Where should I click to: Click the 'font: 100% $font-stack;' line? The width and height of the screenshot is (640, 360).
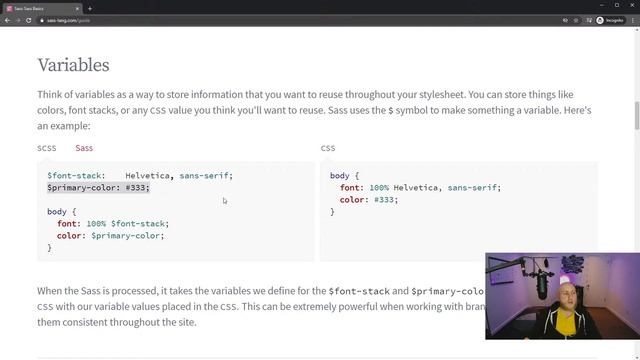click(113, 224)
